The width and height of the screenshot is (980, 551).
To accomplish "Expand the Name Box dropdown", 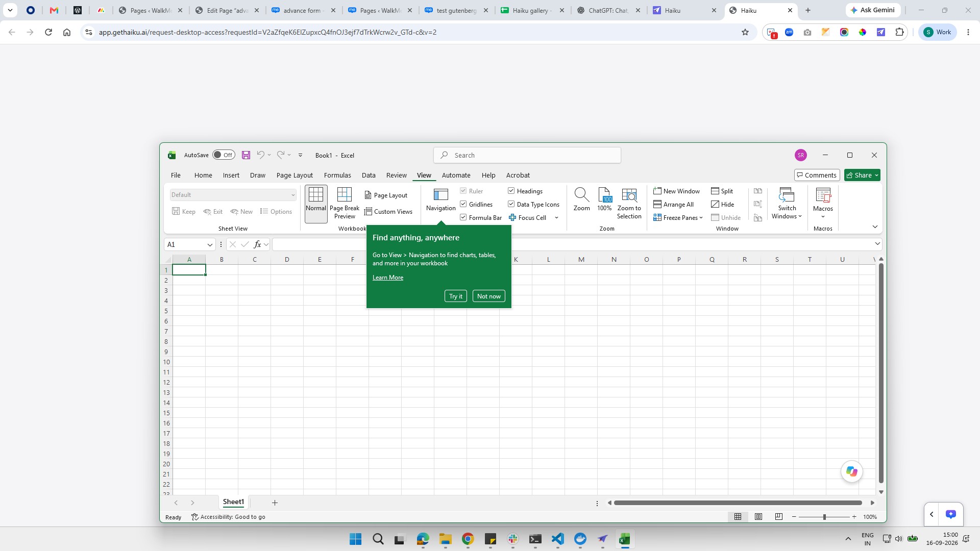I will tap(210, 245).
